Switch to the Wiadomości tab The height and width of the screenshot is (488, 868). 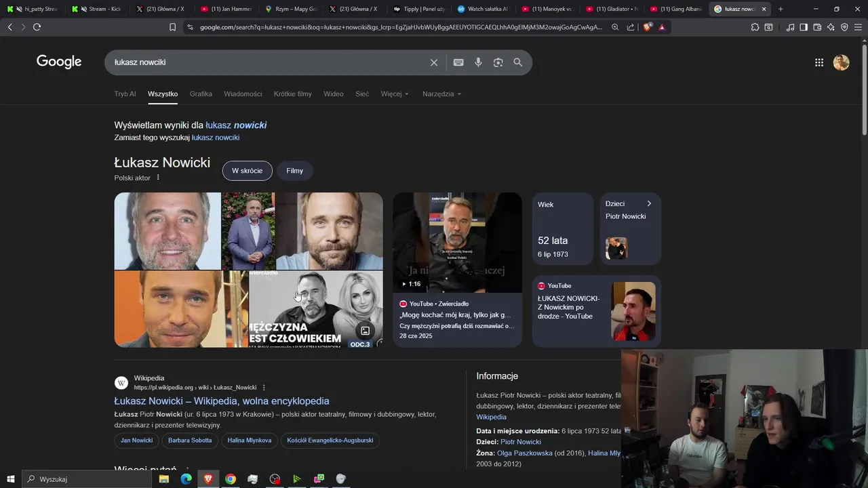(243, 94)
